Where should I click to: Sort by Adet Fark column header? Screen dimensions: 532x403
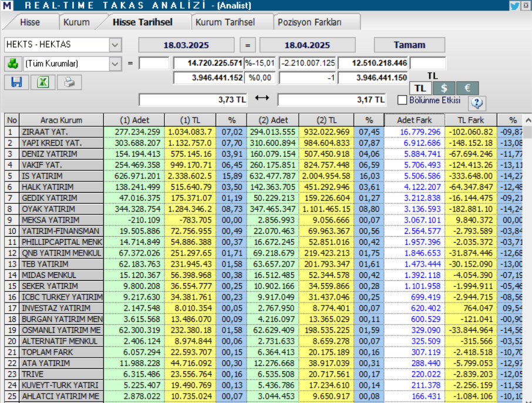point(415,120)
